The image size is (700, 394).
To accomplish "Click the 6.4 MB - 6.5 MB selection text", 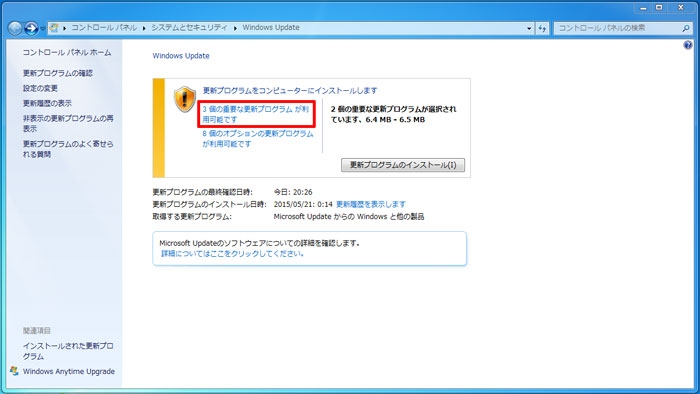I will [x=395, y=120].
